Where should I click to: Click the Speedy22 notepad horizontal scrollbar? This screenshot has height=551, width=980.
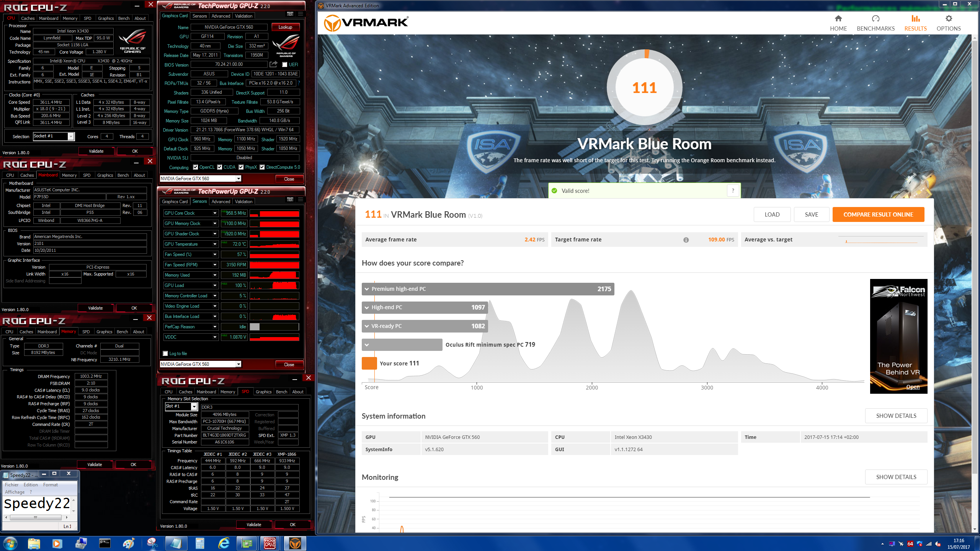click(x=36, y=517)
